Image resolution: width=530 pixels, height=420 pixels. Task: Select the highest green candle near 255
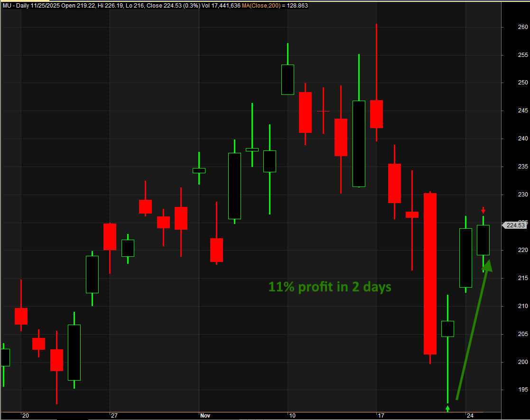pos(288,79)
